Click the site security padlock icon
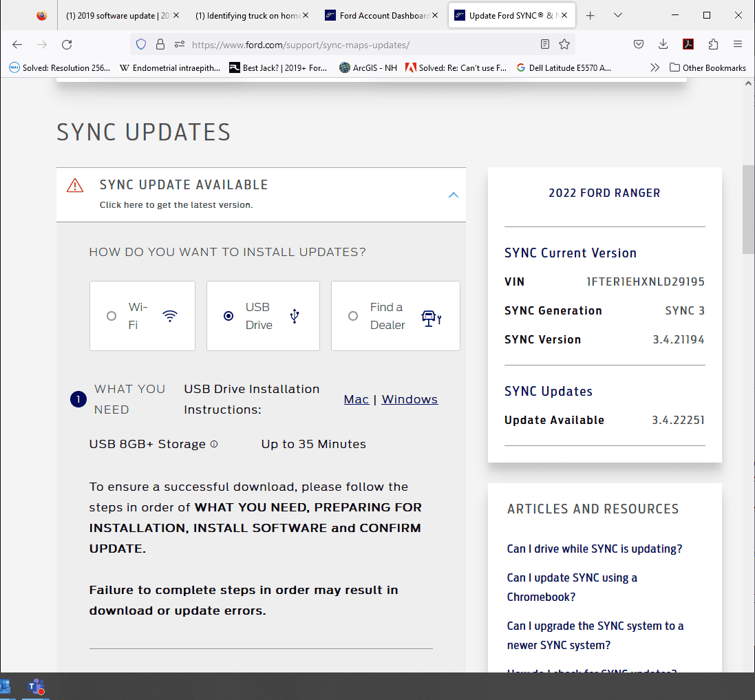 coord(160,44)
